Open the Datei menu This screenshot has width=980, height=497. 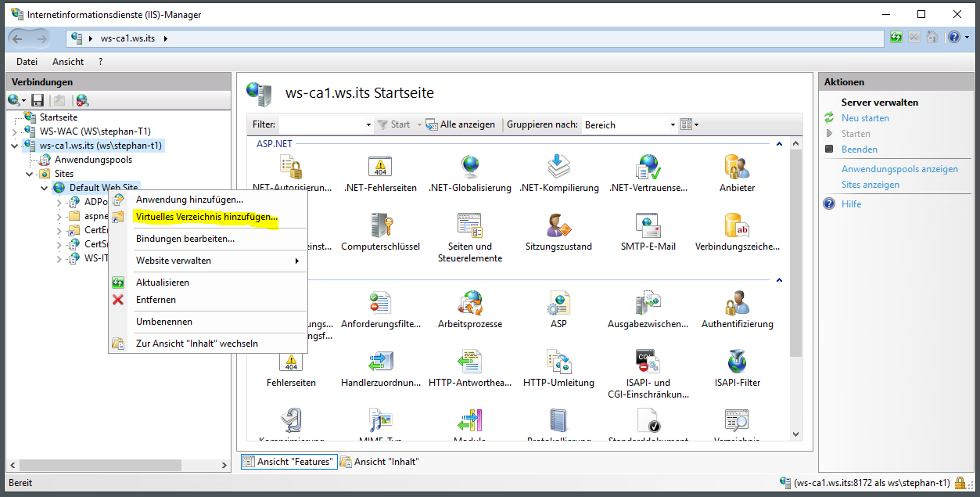27,62
